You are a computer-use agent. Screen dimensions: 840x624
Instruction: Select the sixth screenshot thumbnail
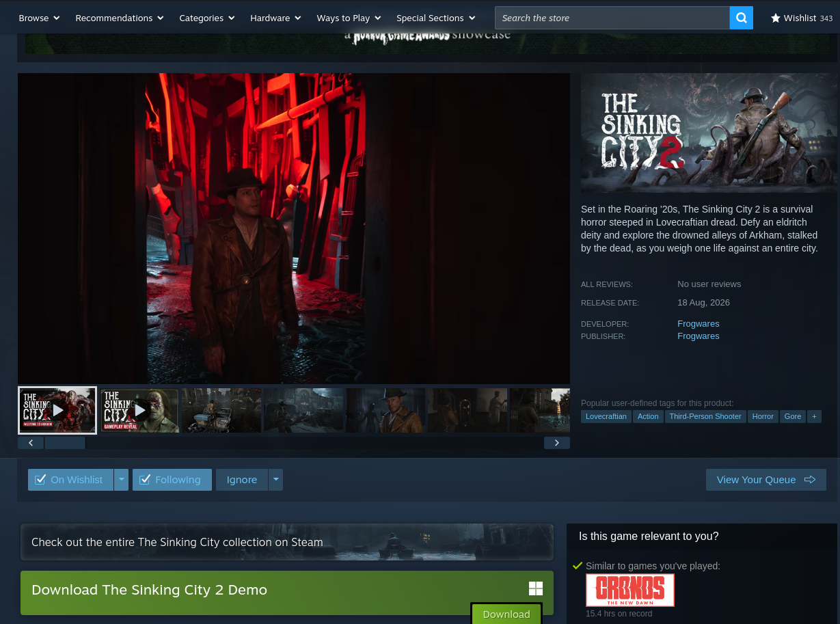468,410
